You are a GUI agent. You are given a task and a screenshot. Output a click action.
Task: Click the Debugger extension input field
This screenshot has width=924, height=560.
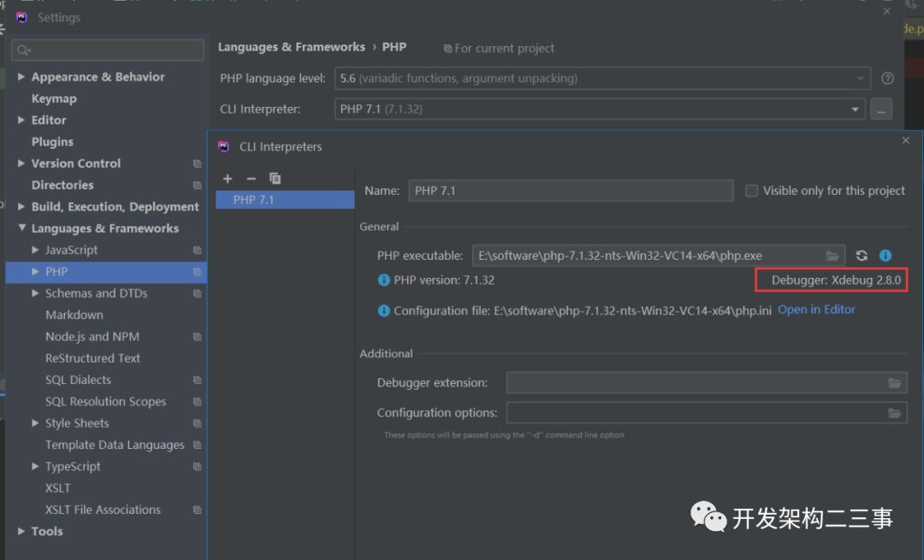click(x=708, y=383)
